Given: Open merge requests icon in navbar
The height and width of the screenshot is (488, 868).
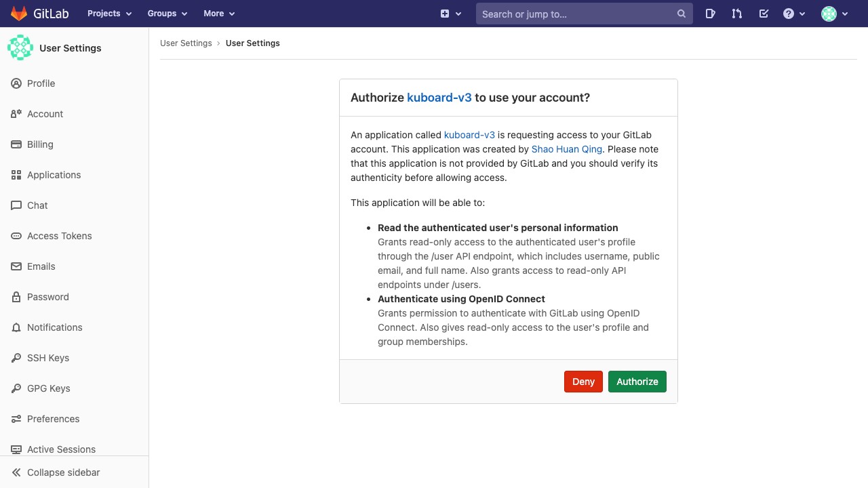Looking at the screenshot, I should (737, 14).
